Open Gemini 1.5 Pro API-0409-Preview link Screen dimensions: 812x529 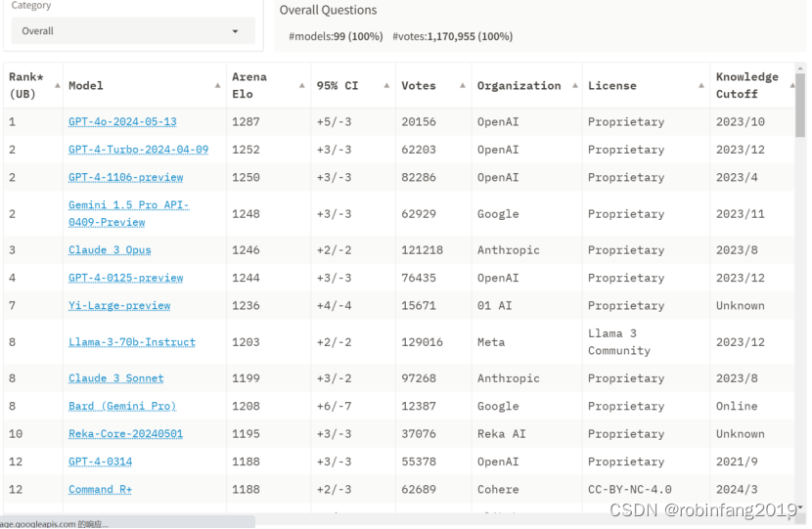click(x=128, y=214)
